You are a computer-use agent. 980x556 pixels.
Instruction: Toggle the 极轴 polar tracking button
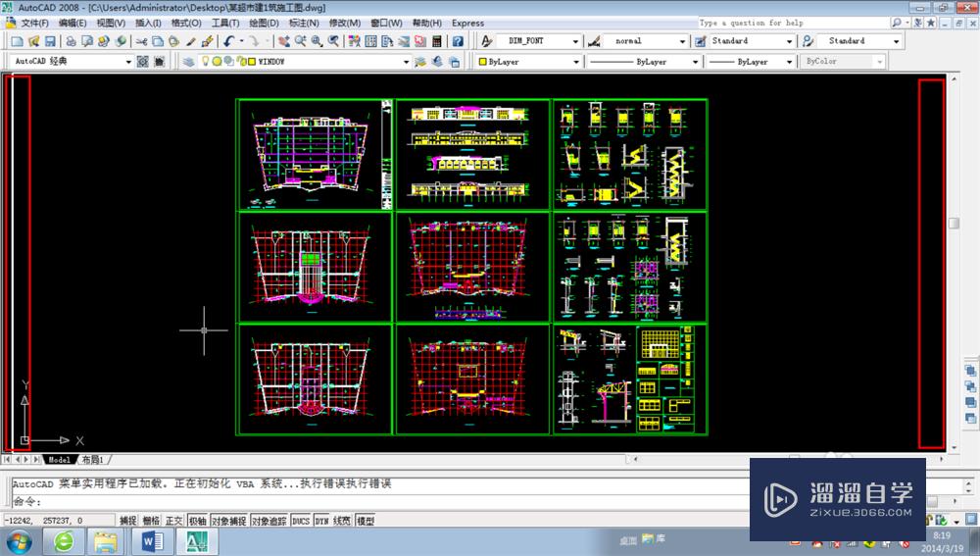tap(197, 521)
